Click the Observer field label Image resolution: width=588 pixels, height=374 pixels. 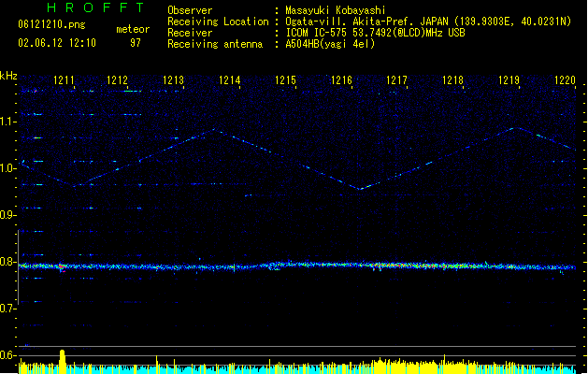190,10
